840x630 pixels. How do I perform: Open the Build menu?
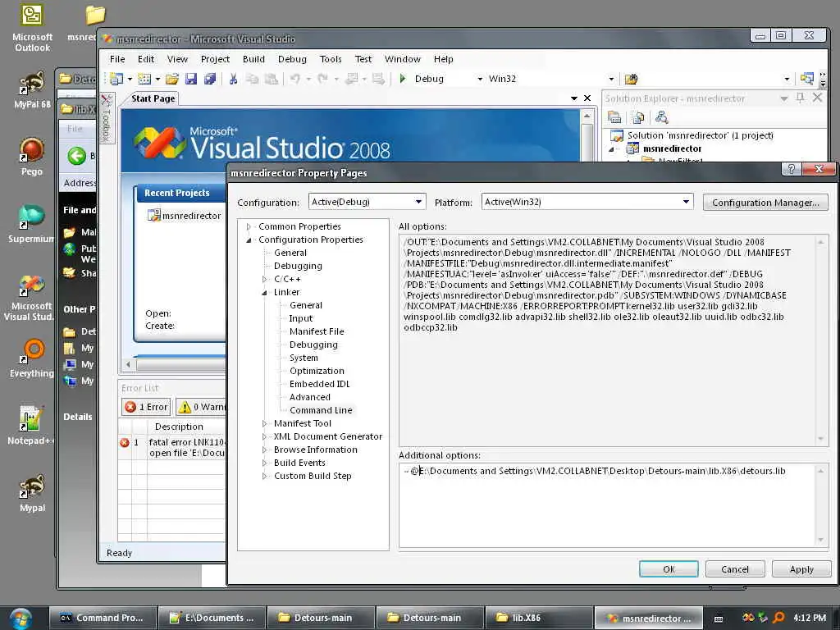[253, 59]
